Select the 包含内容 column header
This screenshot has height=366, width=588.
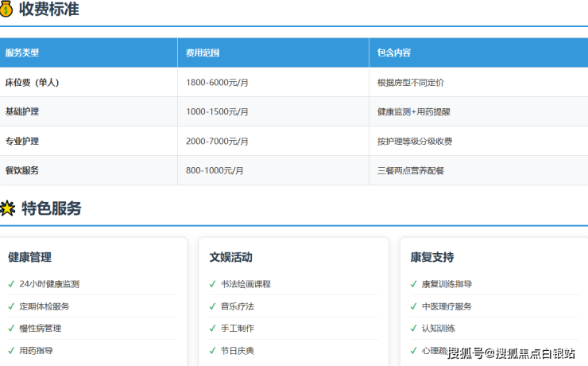coord(394,53)
